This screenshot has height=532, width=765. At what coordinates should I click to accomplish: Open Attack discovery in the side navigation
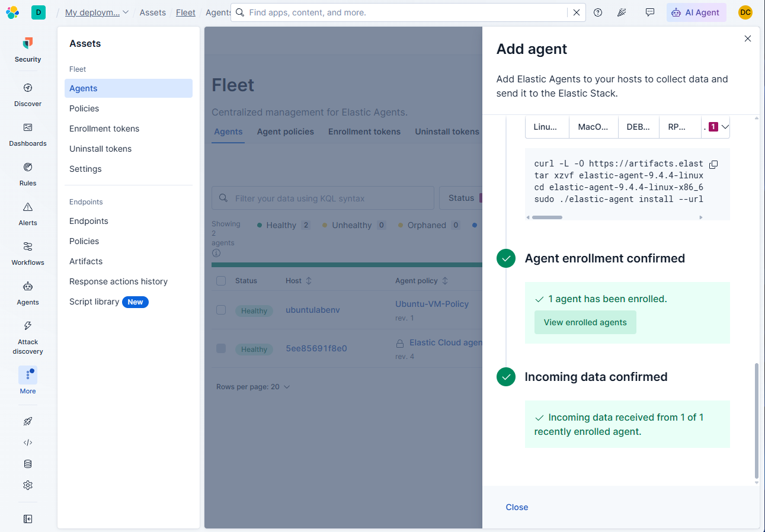(x=28, y=338)
